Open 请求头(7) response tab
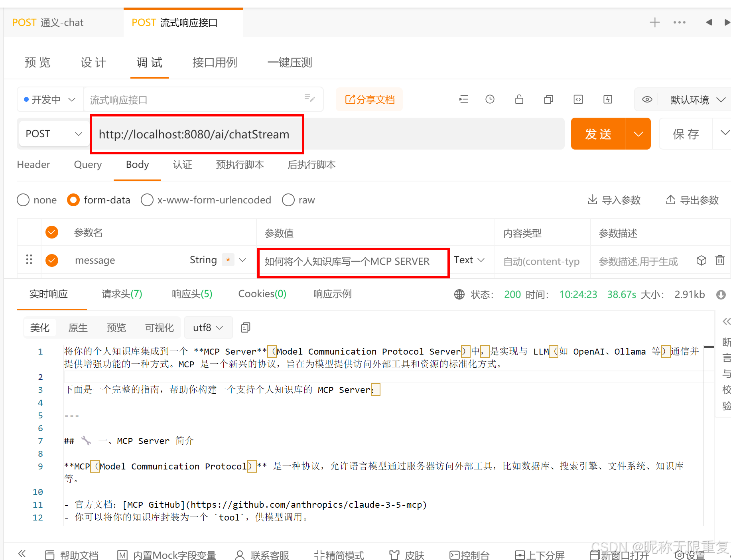 pos(122,294)
